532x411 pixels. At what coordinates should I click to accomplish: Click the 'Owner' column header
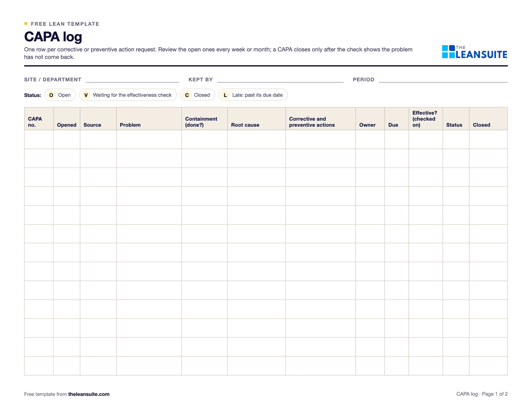370,119
